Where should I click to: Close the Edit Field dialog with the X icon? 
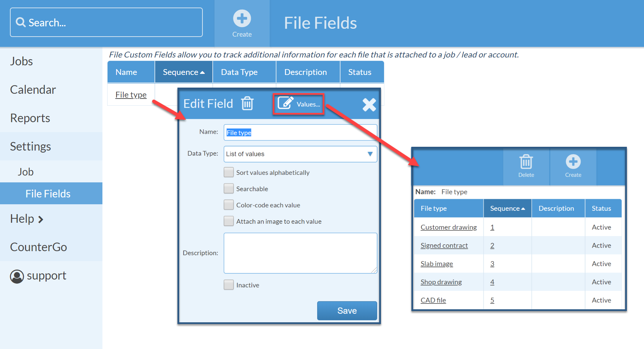(x=369, y=105)
